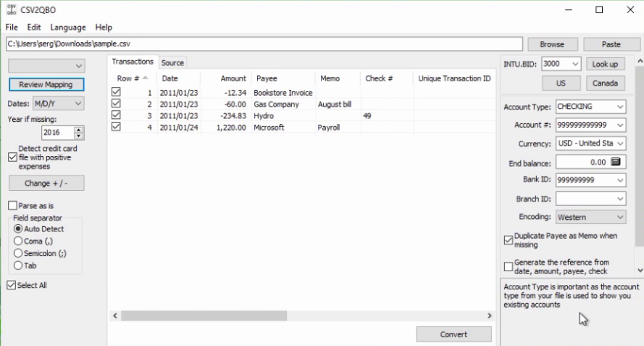The width and height of the screenshot is (644, 346).
Task: Select Coma field separator option
Action: tap(17, 241)
